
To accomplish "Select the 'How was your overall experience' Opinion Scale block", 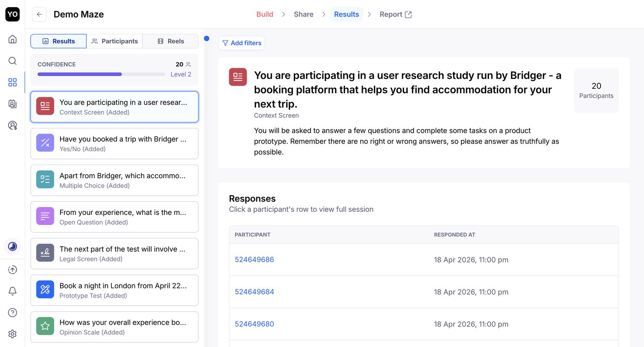I will pos(115,327).
